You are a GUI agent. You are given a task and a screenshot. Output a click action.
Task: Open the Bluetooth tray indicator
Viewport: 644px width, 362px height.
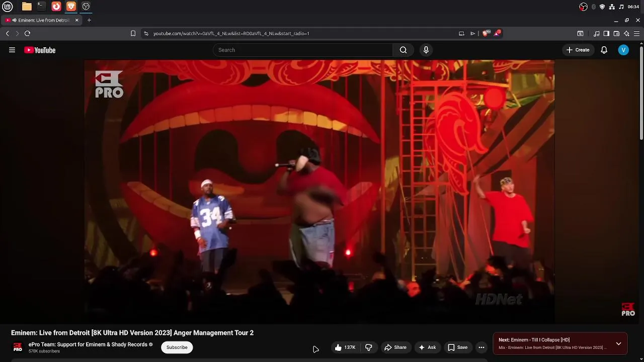[x=594, y=7]
